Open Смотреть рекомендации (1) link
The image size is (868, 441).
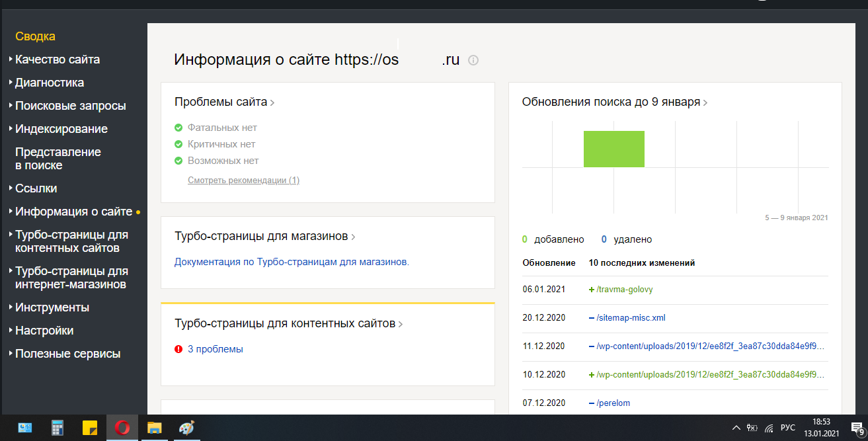(243, 180)
